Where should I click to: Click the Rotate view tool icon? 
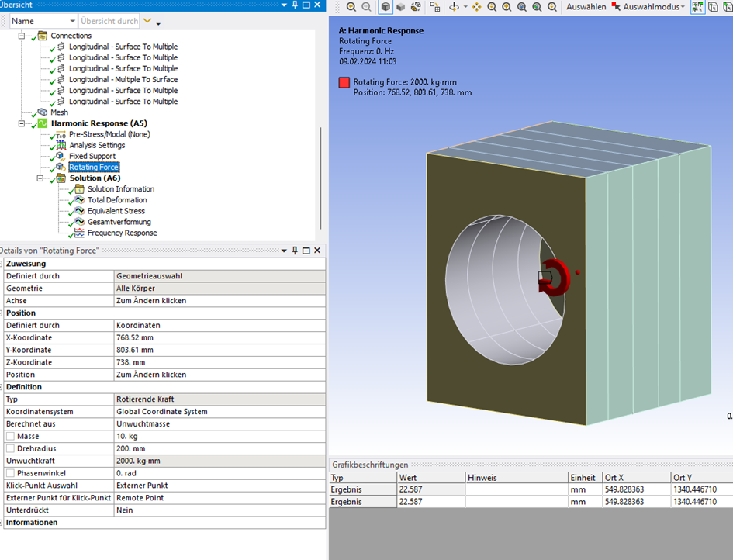click(455, 7)
